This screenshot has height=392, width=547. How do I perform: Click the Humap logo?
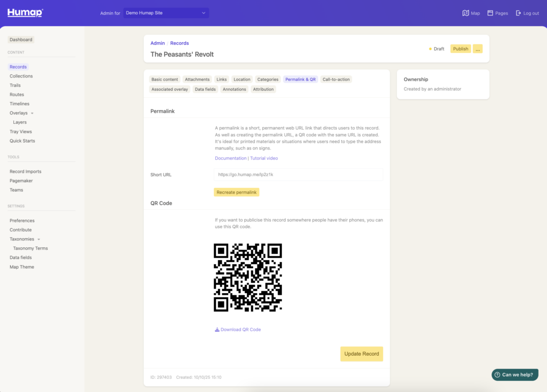click(x=25, y=13)
